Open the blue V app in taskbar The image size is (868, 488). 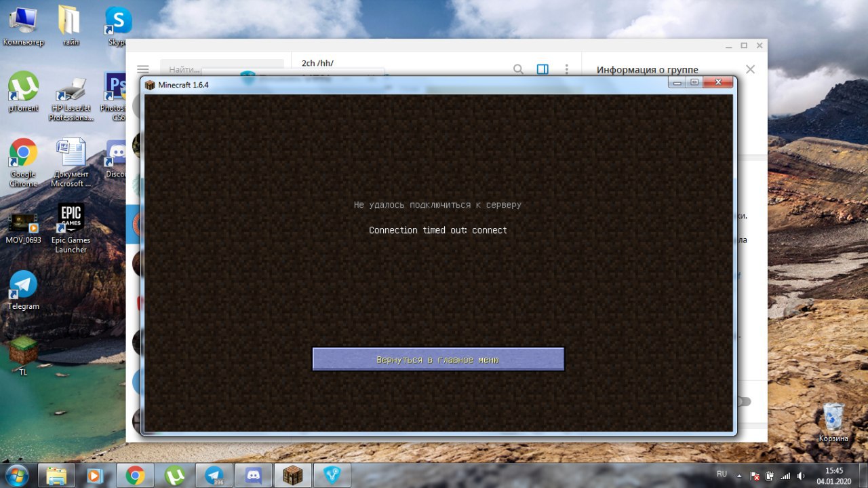332,475
